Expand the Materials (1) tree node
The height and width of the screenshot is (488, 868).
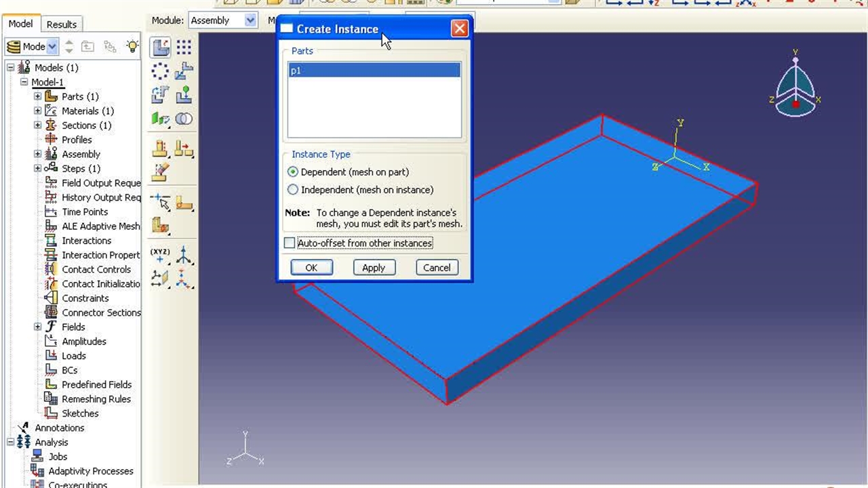38,111
